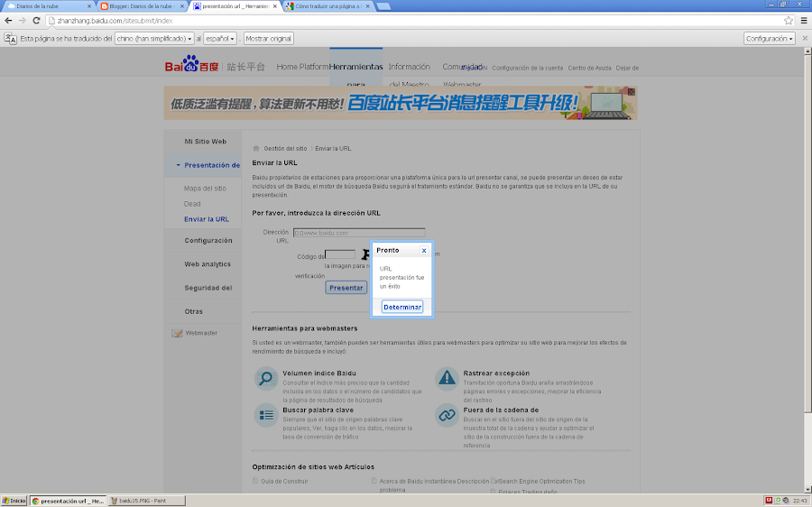Click the Chrome back arrow
812x507 pixels.
[8, 21]
